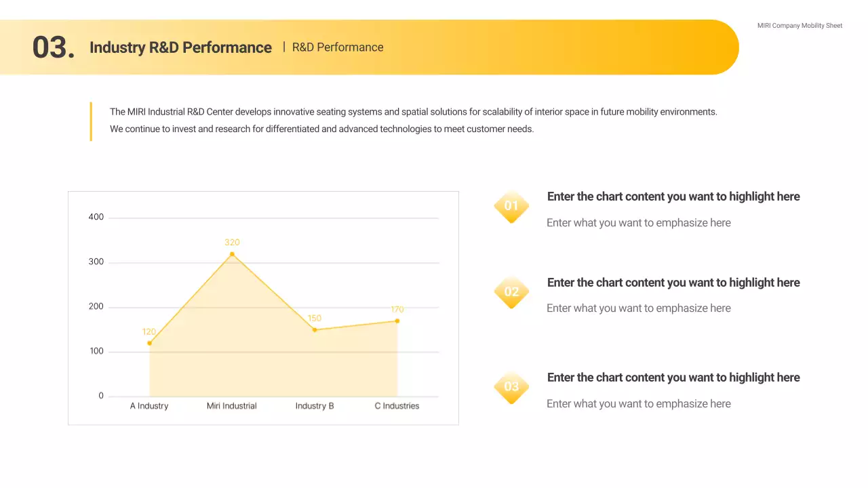The image size is (868, 488).
Task: Click the Miri Industrial axis label
Action: [232, 406]
